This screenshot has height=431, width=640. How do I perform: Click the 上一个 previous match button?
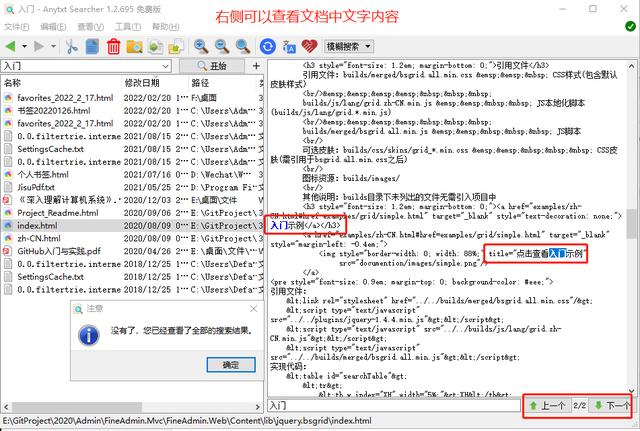coord(547,406)
